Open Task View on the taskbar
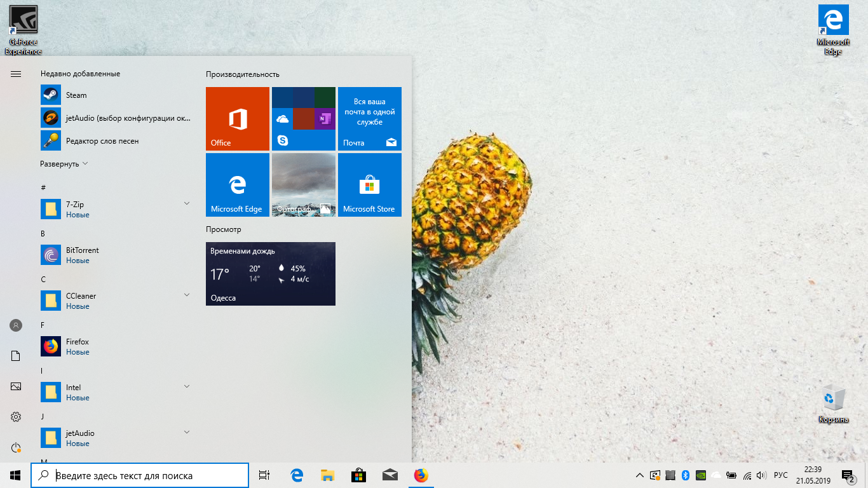Screen dimensions: 868x488 pyautogui.click(x=265, y=475)
